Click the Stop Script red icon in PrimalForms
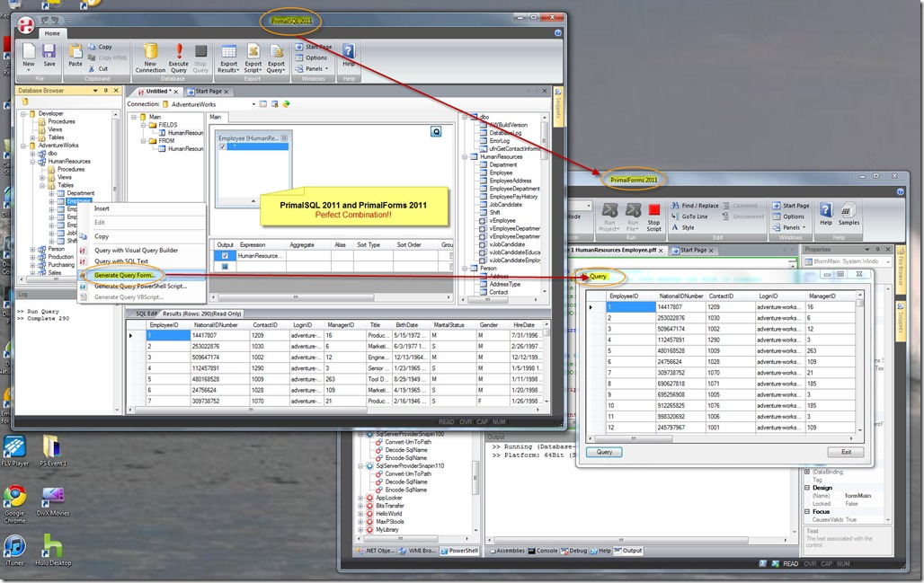This screenshot has height=583, width=924. pyautogui.click(x=653, y=209)
